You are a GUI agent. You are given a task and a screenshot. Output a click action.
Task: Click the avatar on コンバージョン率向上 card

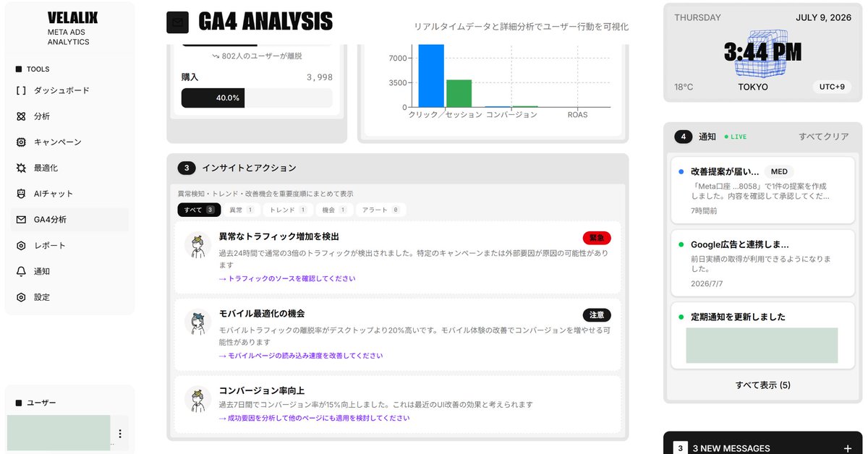197,400
